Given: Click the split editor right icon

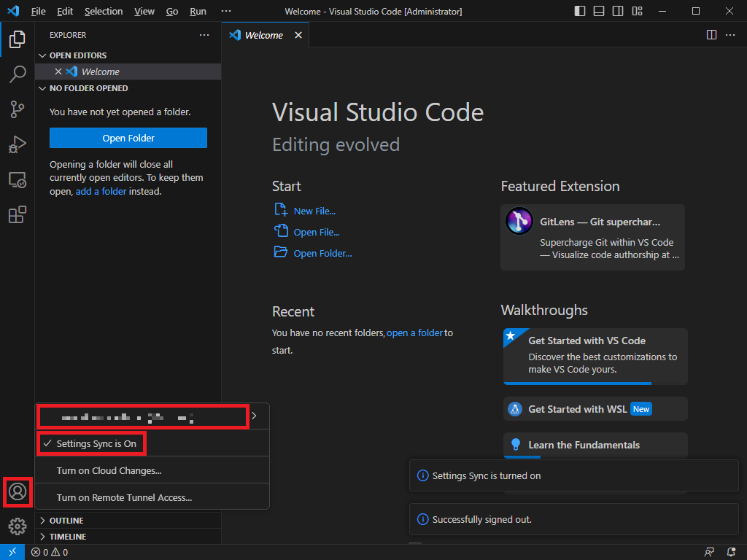Looking at the screenshot, I should pos(712,35).
